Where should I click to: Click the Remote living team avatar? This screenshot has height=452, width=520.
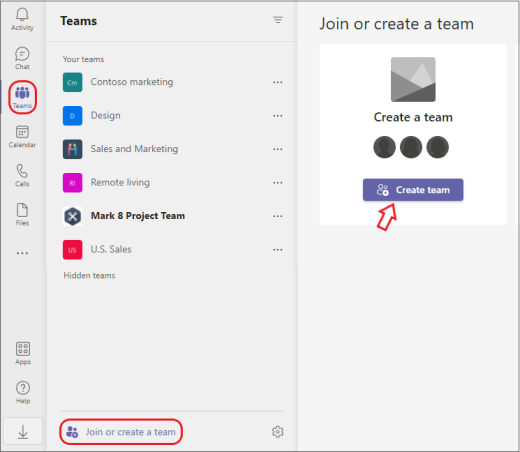pos(72,183)
